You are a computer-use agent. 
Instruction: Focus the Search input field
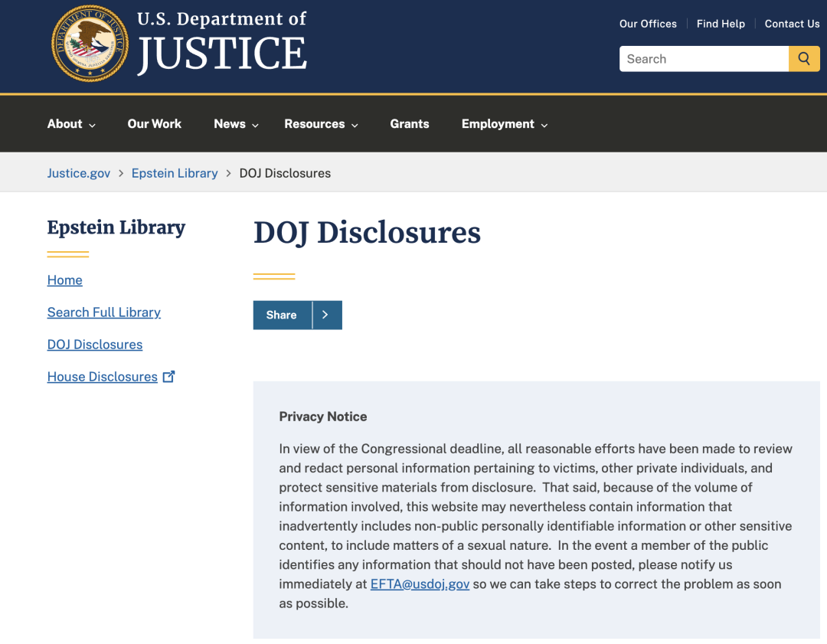(704, 58)
